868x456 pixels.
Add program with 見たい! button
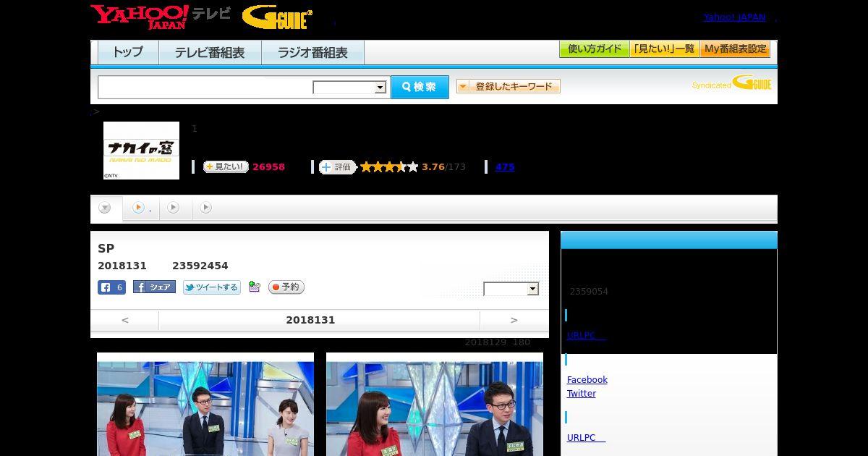click(226, 167)
